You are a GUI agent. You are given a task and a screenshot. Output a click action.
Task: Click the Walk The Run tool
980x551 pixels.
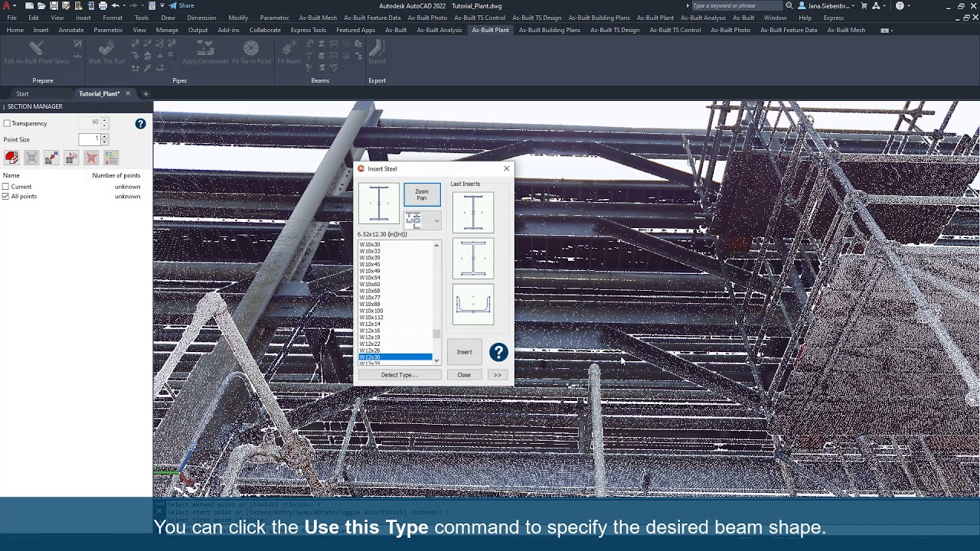point(106,49)
